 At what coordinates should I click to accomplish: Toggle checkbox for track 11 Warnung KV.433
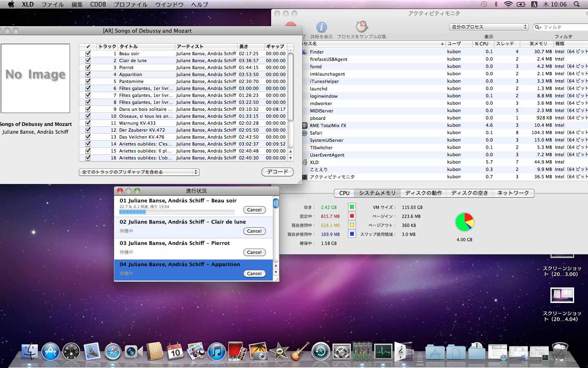(x=88, y=123)
